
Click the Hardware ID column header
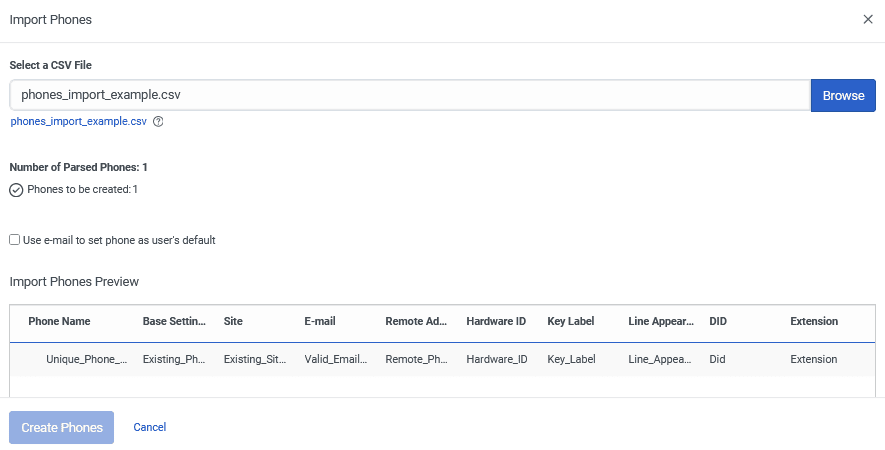[x=496, y=321]
